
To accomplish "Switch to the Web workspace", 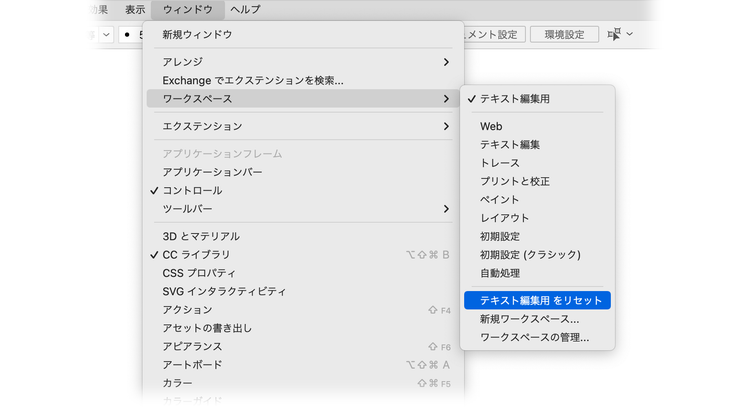I will [x=491, y=126].
